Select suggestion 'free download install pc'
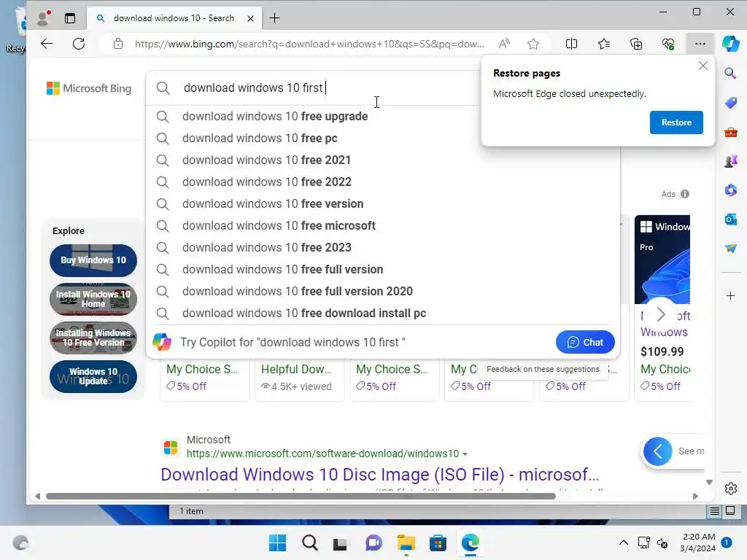The height and width of the screenshot is (560, 747). point(383,314)
